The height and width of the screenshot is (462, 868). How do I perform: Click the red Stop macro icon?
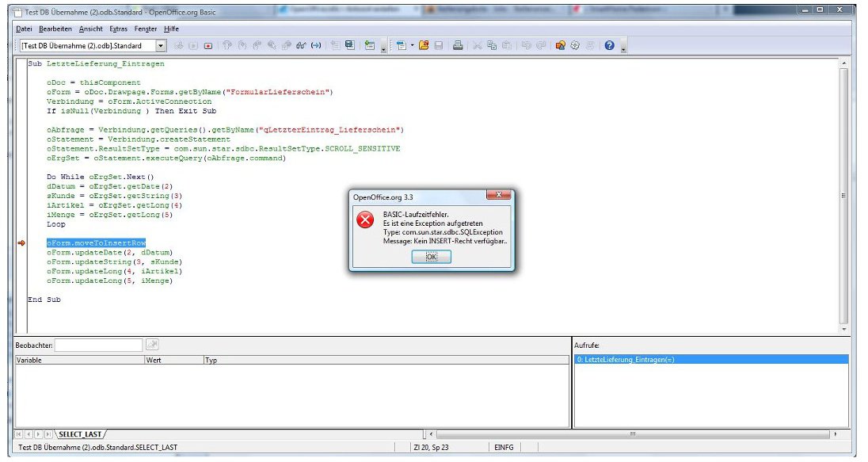point(207,46)
